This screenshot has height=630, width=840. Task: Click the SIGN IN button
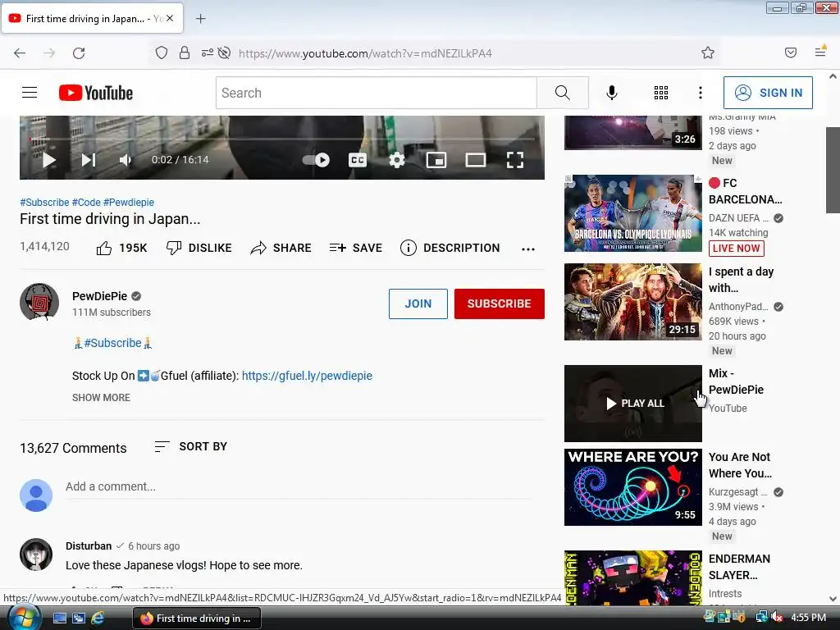point(768,93)
